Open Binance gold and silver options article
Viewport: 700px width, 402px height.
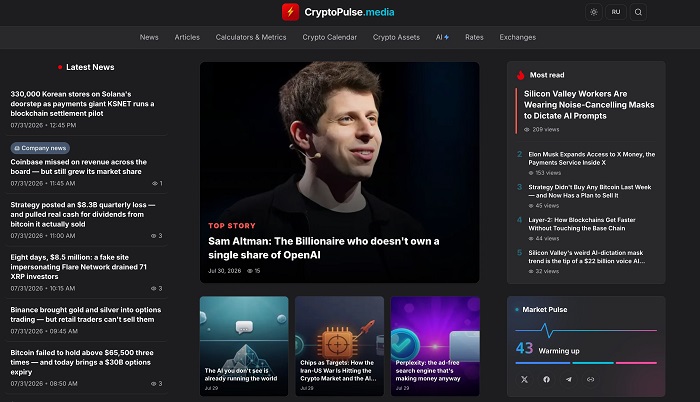tap(86, 314)
